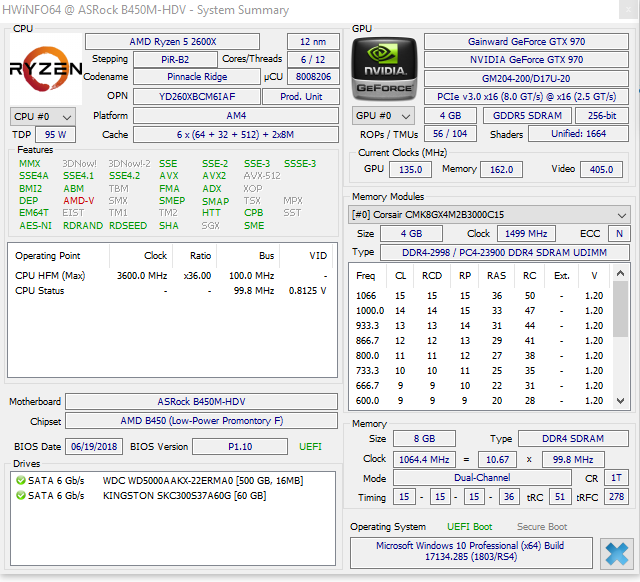Expand the Corsair memory module dropdown
The image size is (640, 582).
pyautogui.click(x=489, y=215)
